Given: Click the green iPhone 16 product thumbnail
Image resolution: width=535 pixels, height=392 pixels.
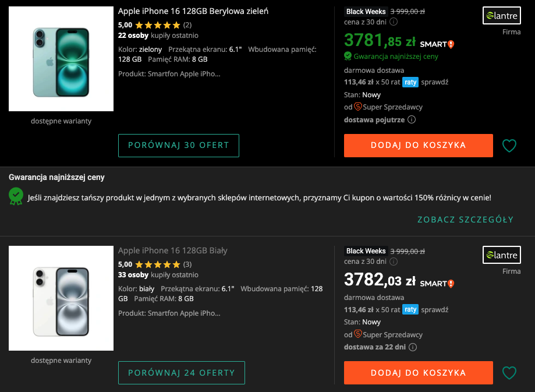Looking at the screenshot, I should tap(61, 59).
